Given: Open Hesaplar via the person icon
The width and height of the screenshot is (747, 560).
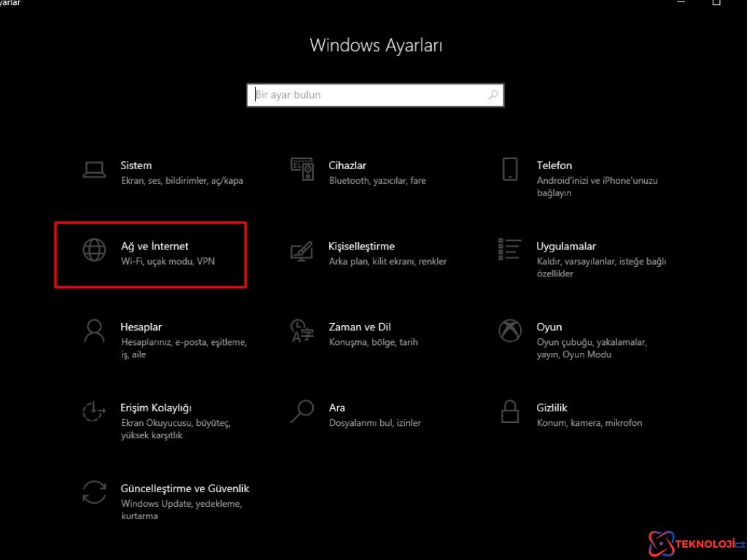Looking at the screenshot, I should [94, 330].
